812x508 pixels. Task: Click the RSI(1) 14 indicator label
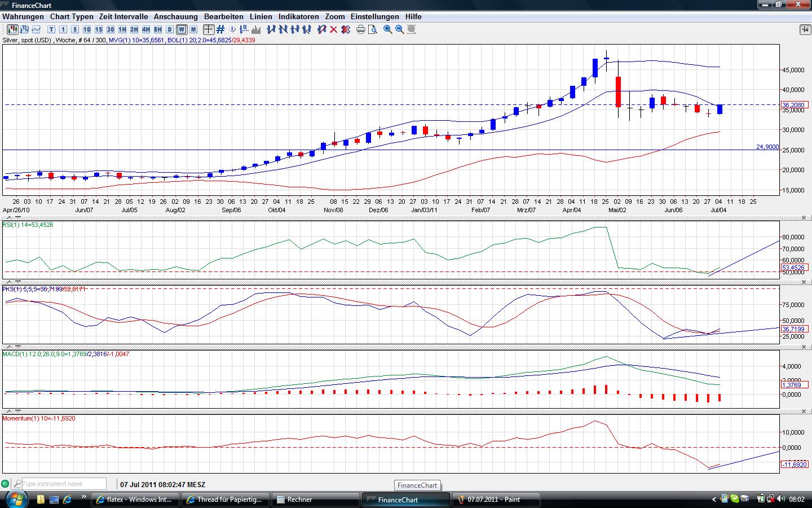coord(28,225)
